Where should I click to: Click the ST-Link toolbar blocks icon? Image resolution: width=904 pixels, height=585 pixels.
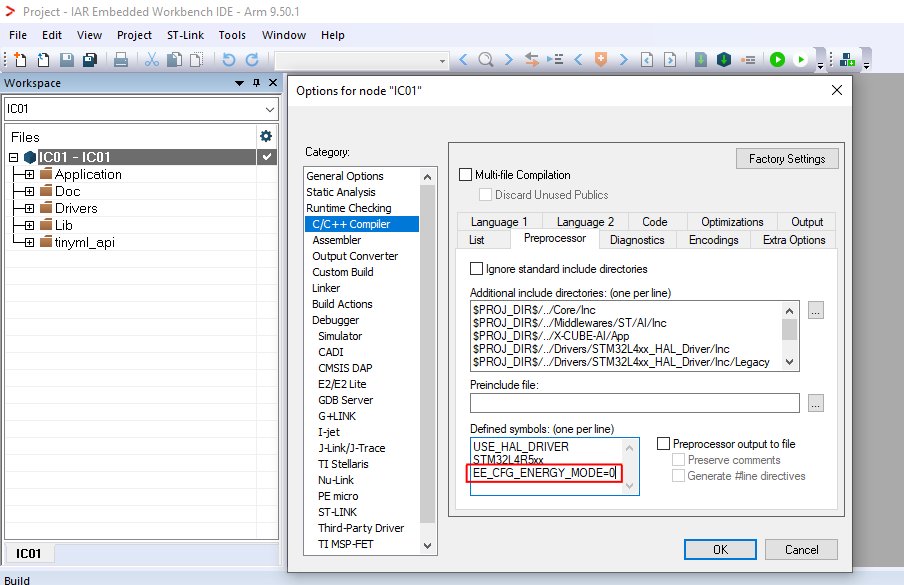(848, 59)
